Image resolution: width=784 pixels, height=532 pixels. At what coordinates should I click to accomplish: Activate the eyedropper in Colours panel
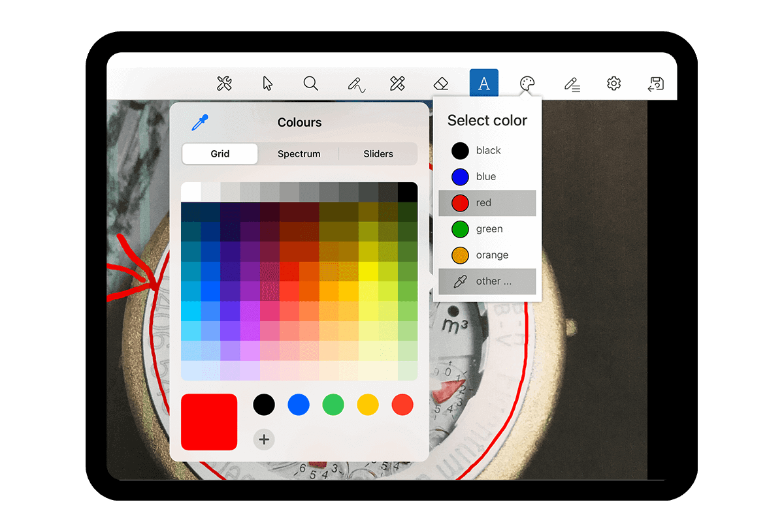coord(199,122)
